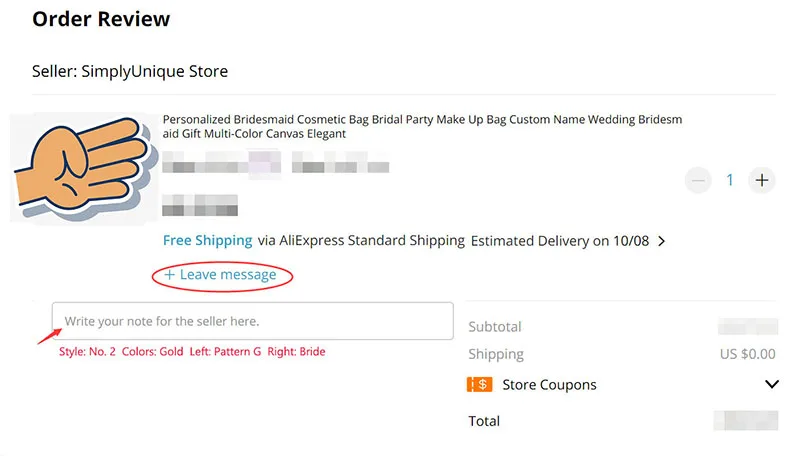800x456 pixels.
Task: Click the Total label
Action: pos(484,421)
